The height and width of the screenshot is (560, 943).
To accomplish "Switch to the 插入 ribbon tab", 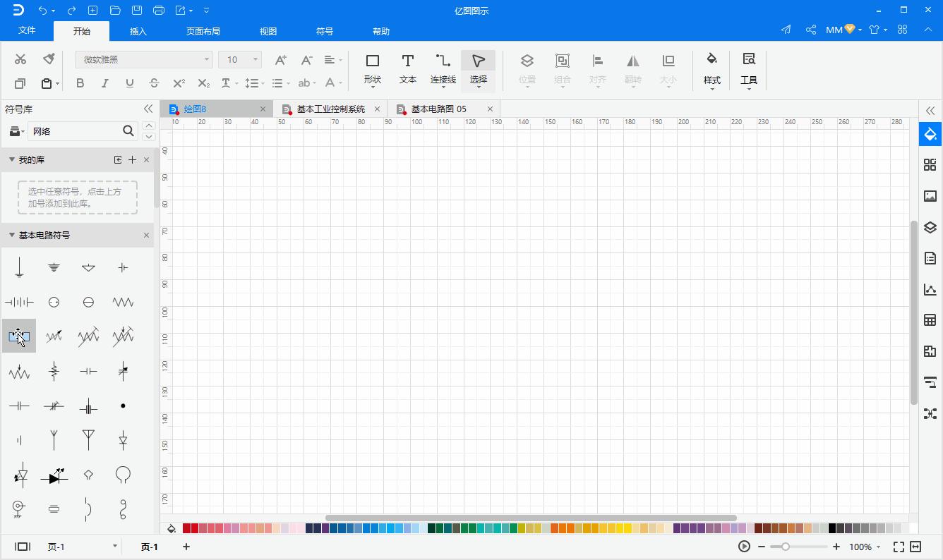I will pyautogui.click(x=138, y=31).
